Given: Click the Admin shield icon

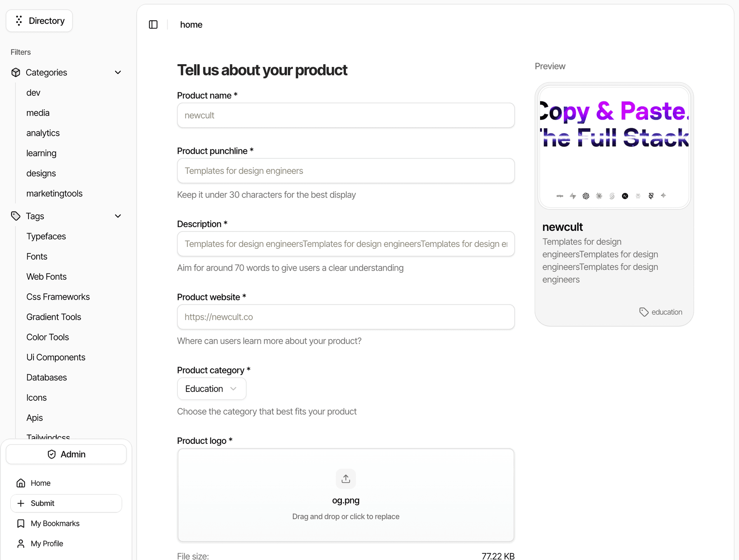Looking at the screenshot, I should pyautogui.click(x=52, y=454).
